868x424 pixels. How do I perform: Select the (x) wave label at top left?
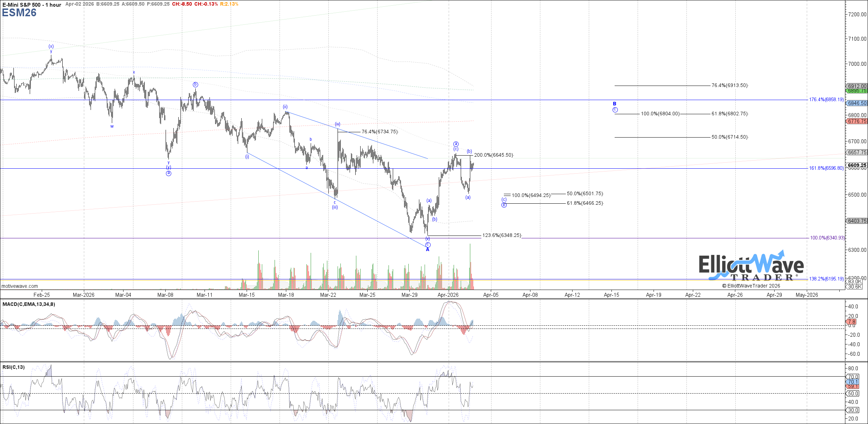point(51,46)
